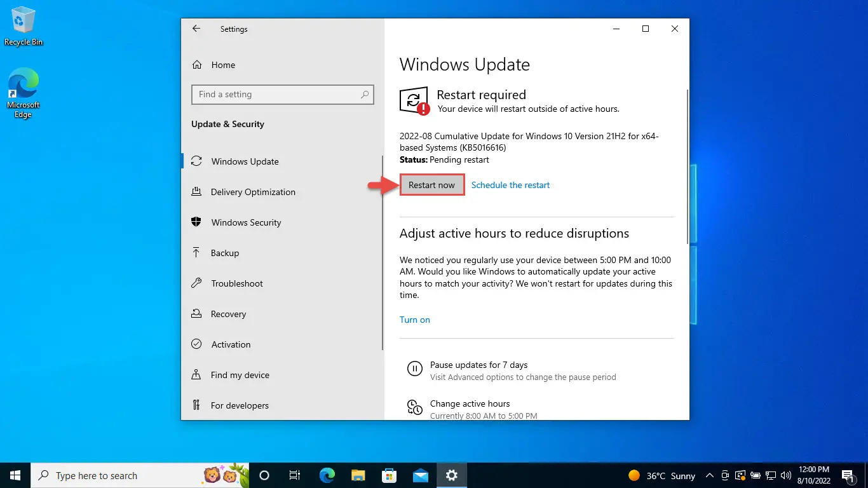Click the Find my device person icon
This screenshot has width=868, height=488.
point(197,375)
